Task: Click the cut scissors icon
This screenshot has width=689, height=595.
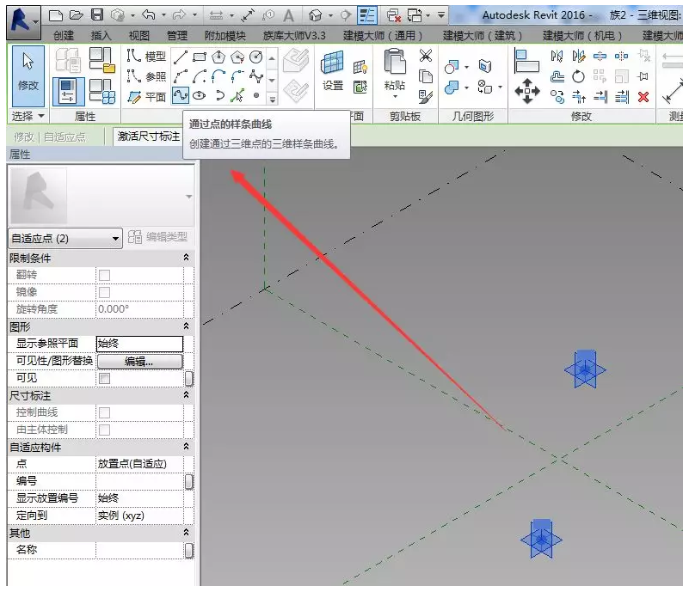Action: coord(426,56)
